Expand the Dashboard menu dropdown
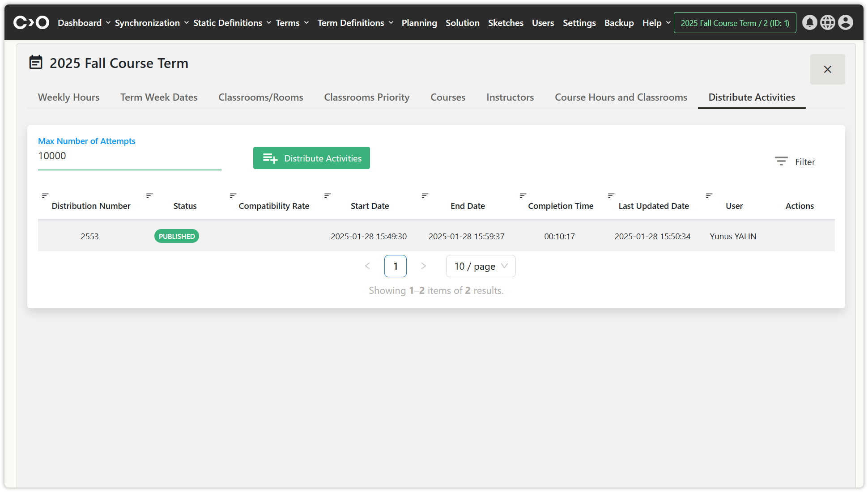The width and height of the screenshot is (868, 492). [x=84, y=23]
